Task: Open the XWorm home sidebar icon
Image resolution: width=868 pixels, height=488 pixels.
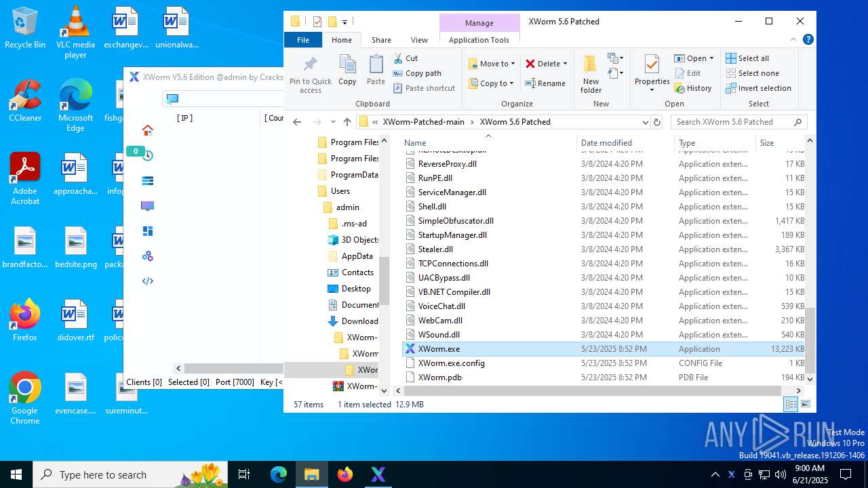Action: (x=147, y=130)
